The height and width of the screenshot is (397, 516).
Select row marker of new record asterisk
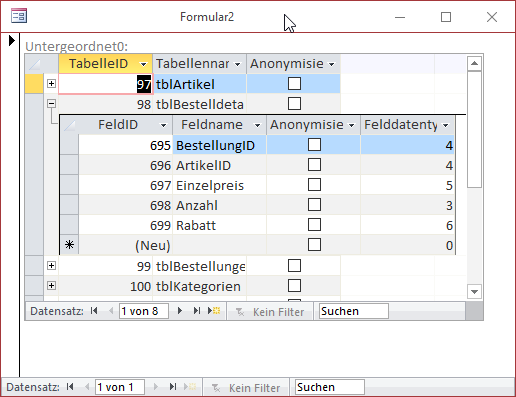click(x=69, y=245)
